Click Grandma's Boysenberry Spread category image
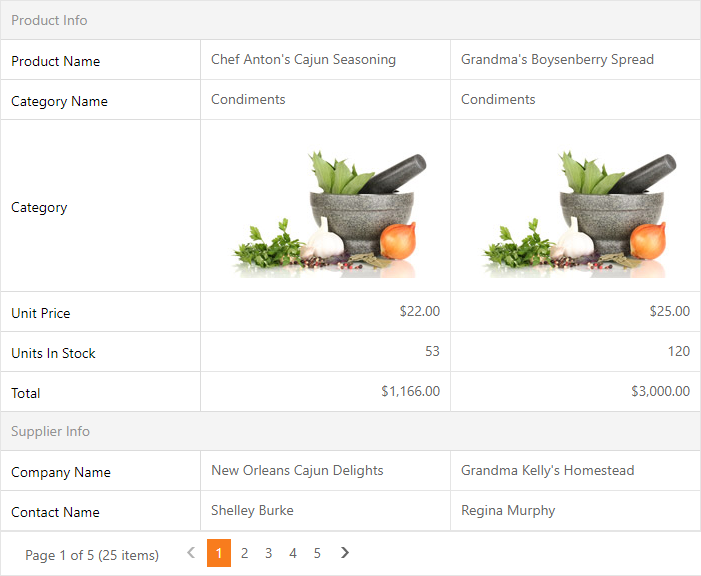Image resolution: width=701 pixels, height=576 pixels. click(x=575, y=212)
